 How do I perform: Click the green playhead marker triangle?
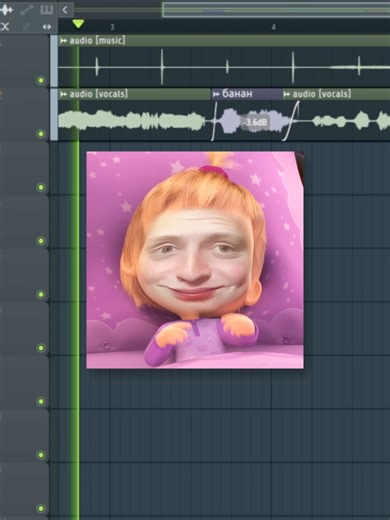[78, 24]
